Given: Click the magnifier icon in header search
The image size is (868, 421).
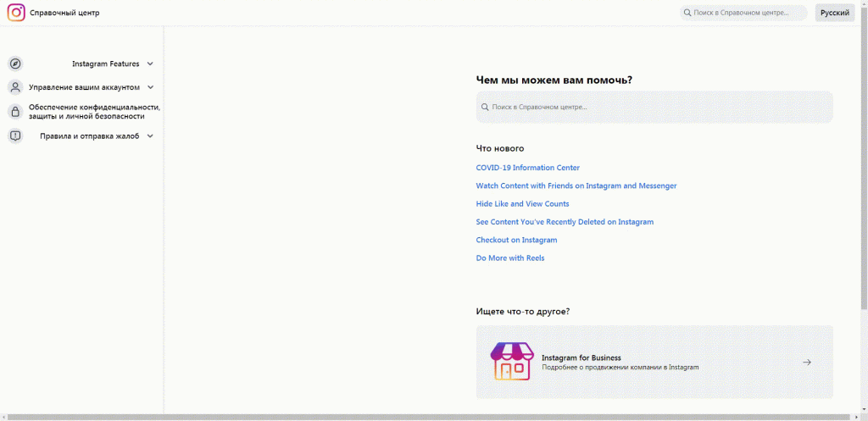Looking at the screenshot, I should pyautogui.click(x=687, y=13).
